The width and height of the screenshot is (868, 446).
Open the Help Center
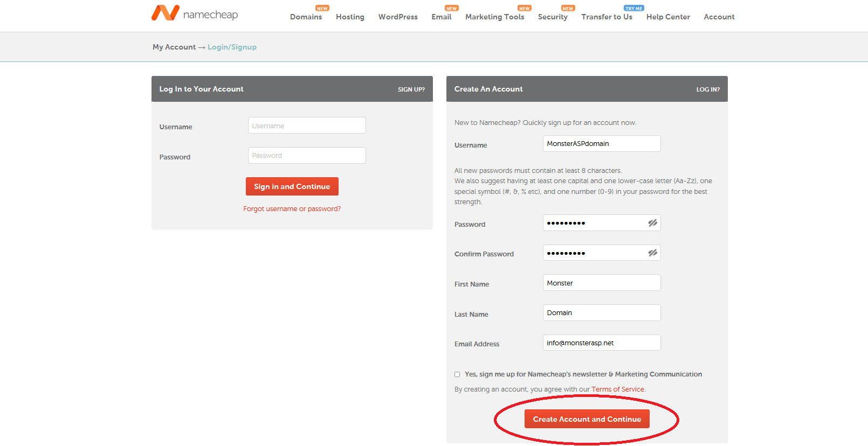point(668,17)
